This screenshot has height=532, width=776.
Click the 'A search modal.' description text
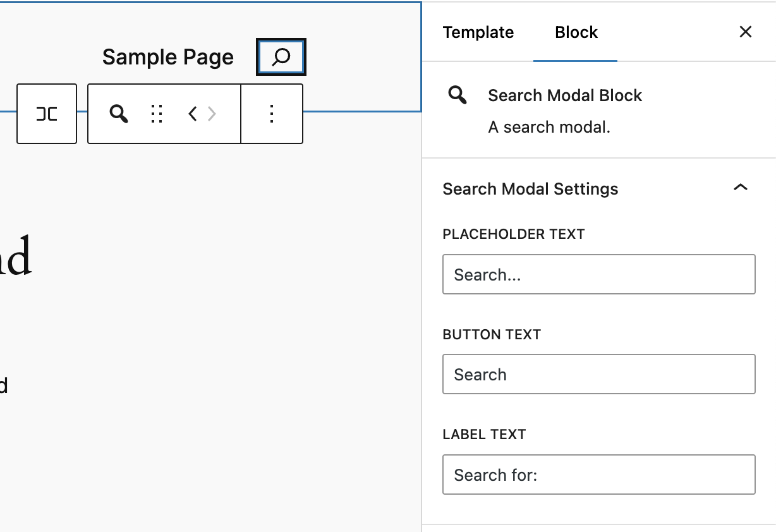coord(549,127)
